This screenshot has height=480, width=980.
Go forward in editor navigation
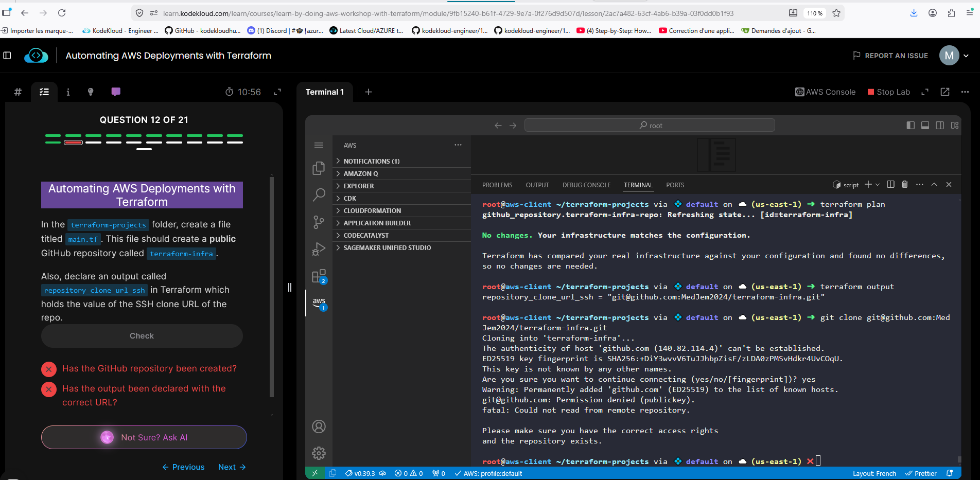(x=513, y=126)
